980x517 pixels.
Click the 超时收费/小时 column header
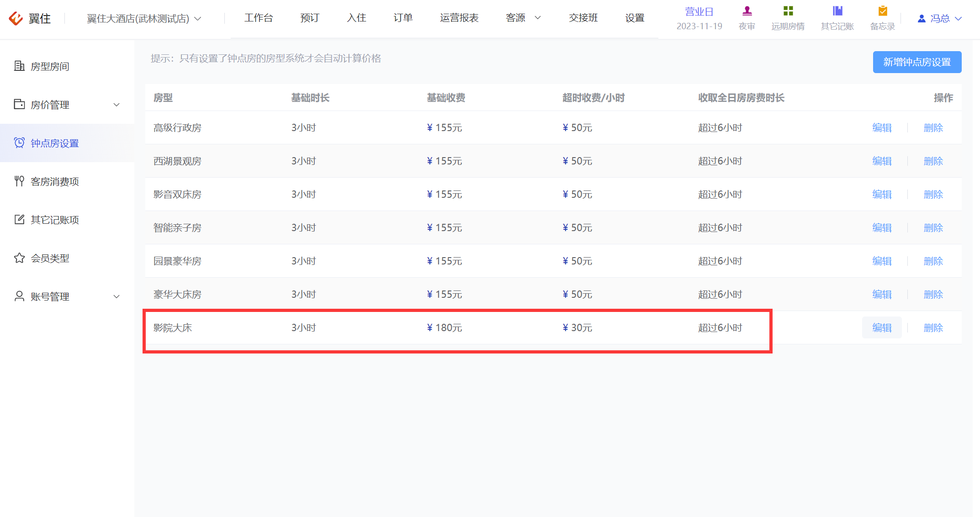[x=593, y=98]
